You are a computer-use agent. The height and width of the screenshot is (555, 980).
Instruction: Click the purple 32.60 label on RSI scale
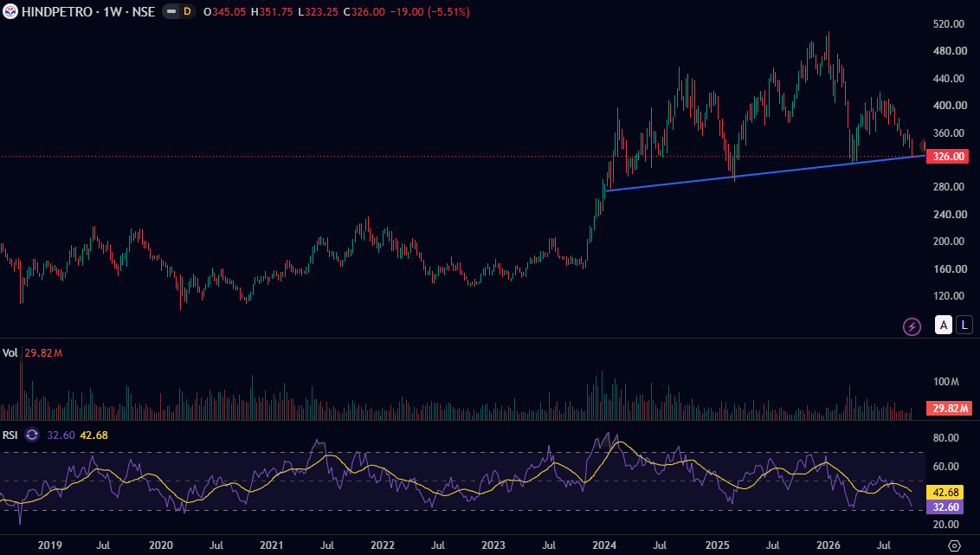coord(945,507)
